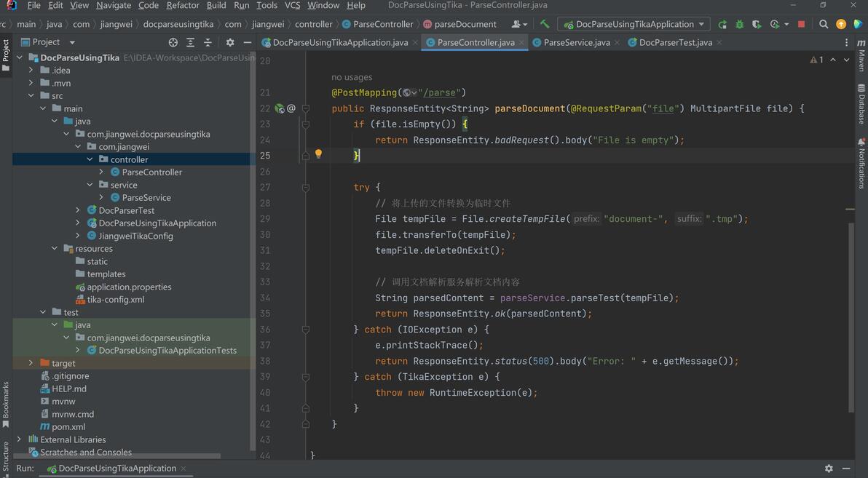Stop the running application with red square
868x478 pixels.
pyautogui.click(x=802, y=24)
